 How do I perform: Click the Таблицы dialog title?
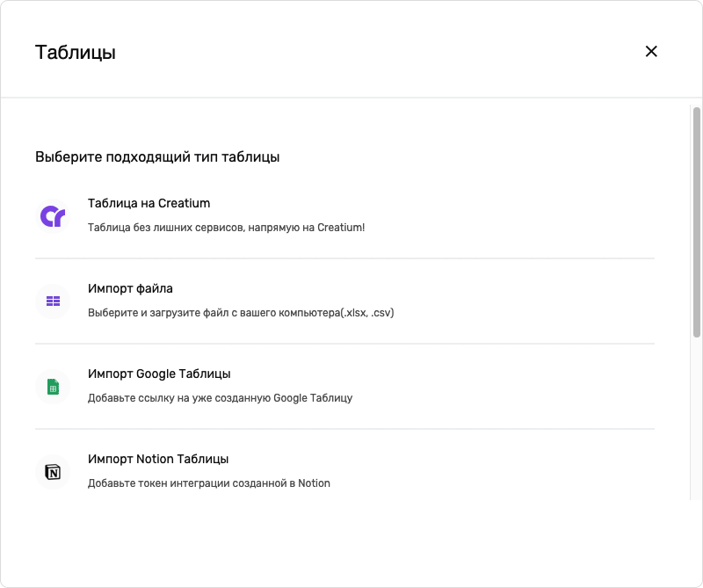coord(76,52)
